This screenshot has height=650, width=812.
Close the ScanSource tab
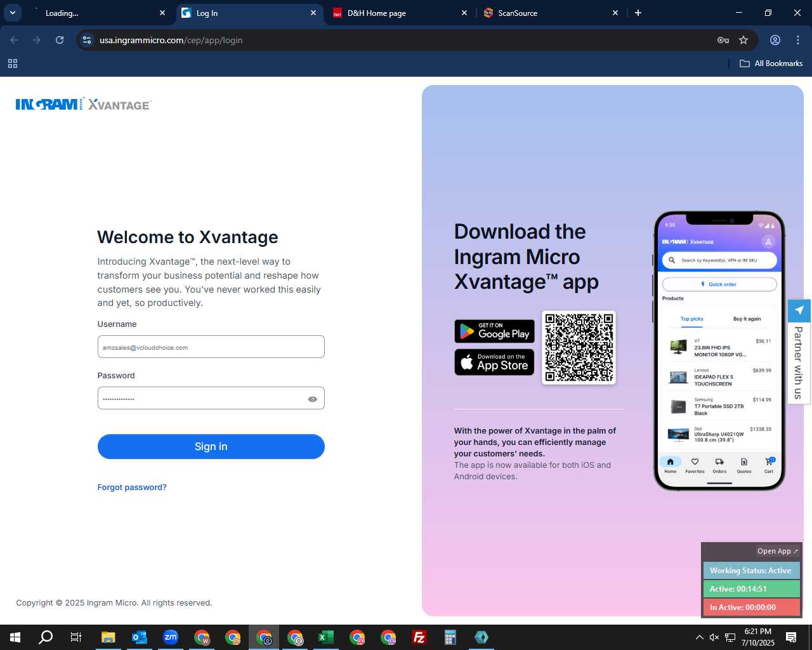coord(615,13)
